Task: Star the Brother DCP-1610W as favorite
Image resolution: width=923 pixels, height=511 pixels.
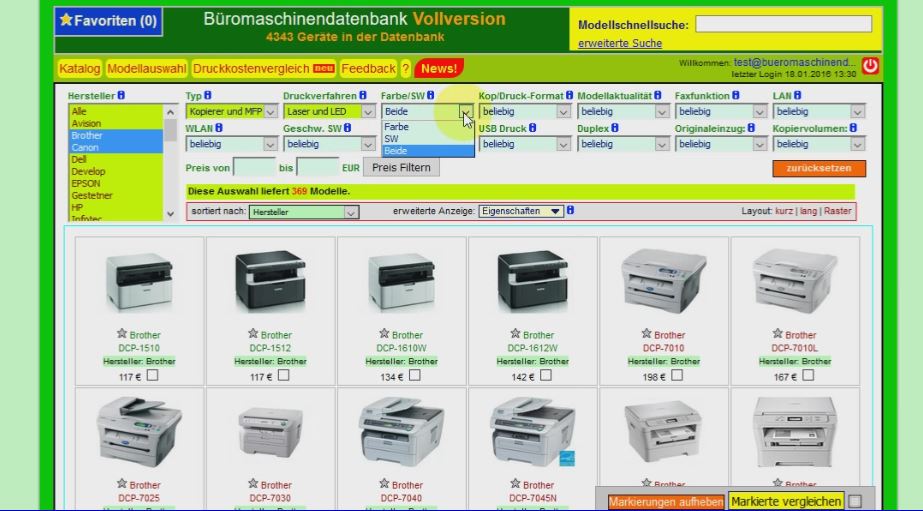Action: 384,333
